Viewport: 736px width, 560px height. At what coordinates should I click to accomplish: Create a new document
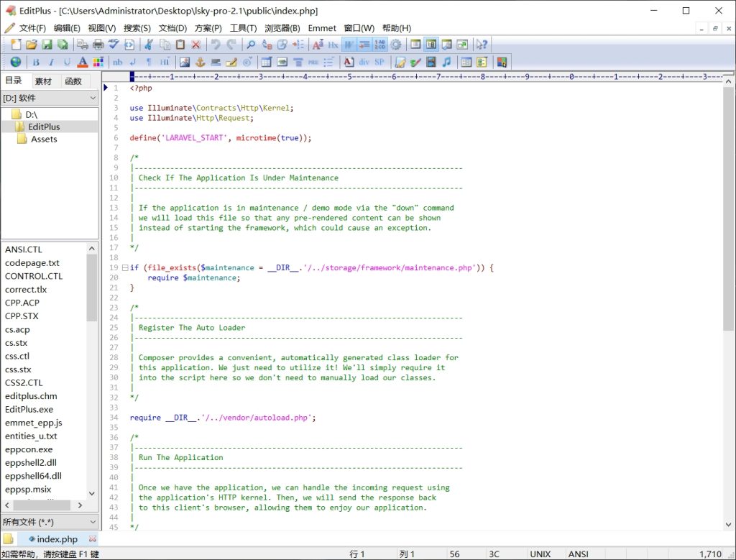[x=14, y=44]
